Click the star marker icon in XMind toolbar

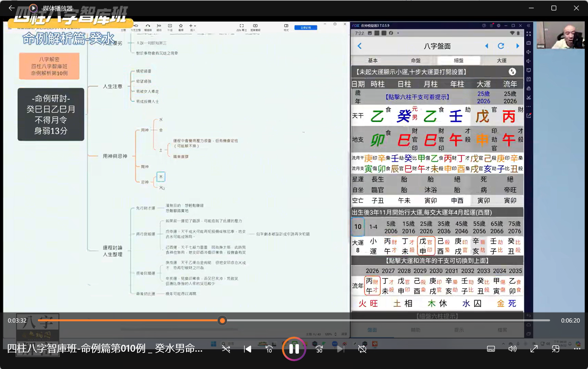tap(181, 25)
